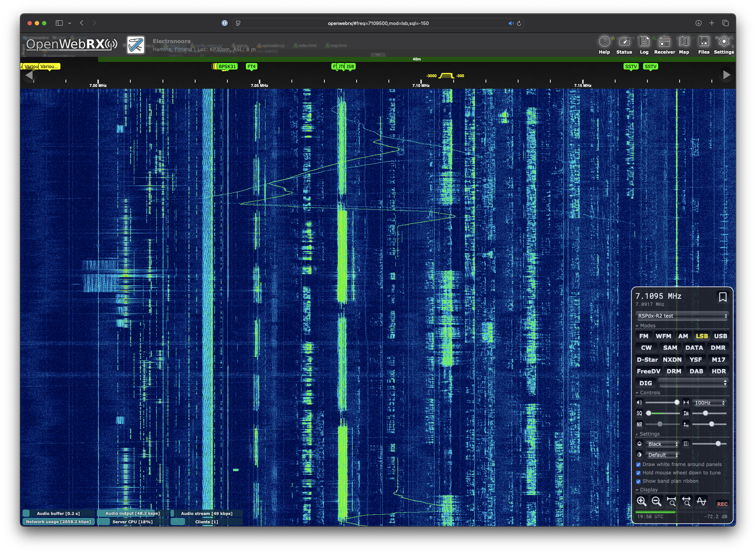This screenshot has height=553, width=756.
Task: Click the bookmark icon beside frequency
Action: (x=722, y=297)
